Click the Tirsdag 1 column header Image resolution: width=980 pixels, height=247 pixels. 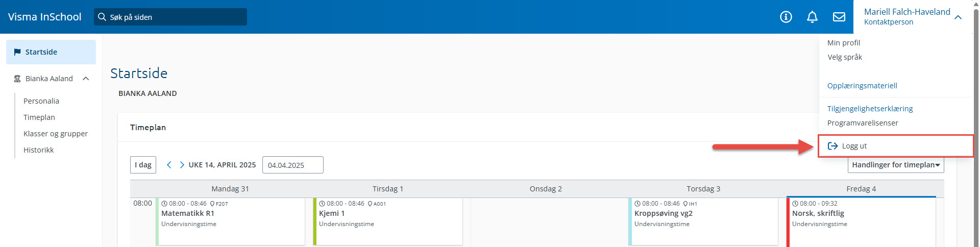[388, 189]
